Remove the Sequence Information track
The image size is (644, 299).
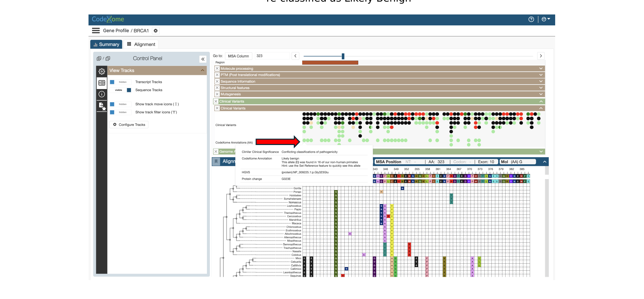(x=217, y=81)
